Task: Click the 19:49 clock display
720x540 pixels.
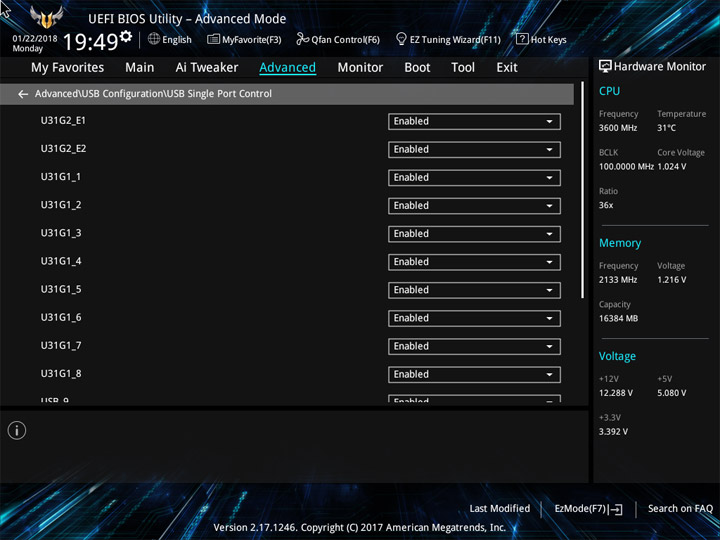Action: coord(90,42)
